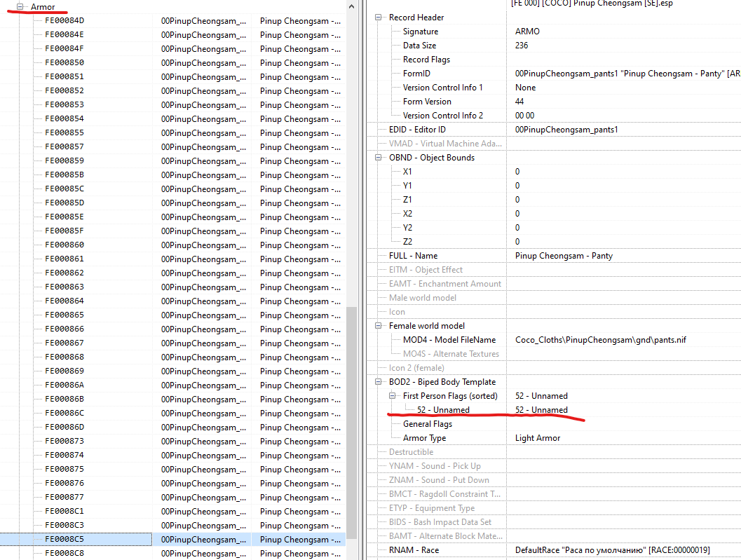Screen dimensions: 741x560
Task: Click the Form Version value 44
Action: click(x=519, y=102)
